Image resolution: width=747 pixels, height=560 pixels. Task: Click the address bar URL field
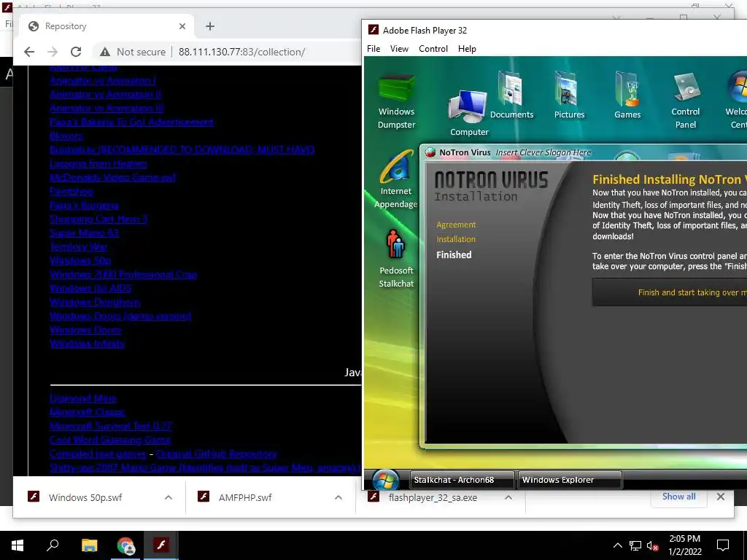[241, 52]
